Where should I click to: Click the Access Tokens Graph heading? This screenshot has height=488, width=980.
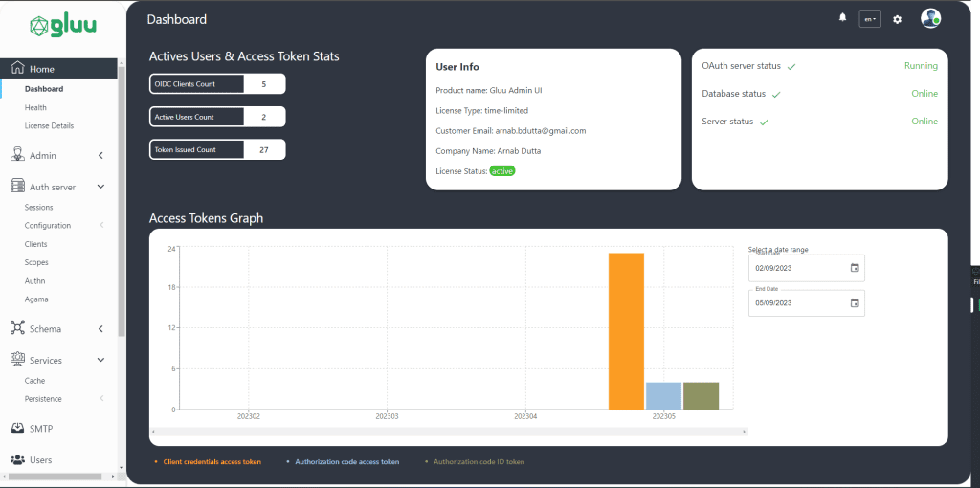[207, 219]
